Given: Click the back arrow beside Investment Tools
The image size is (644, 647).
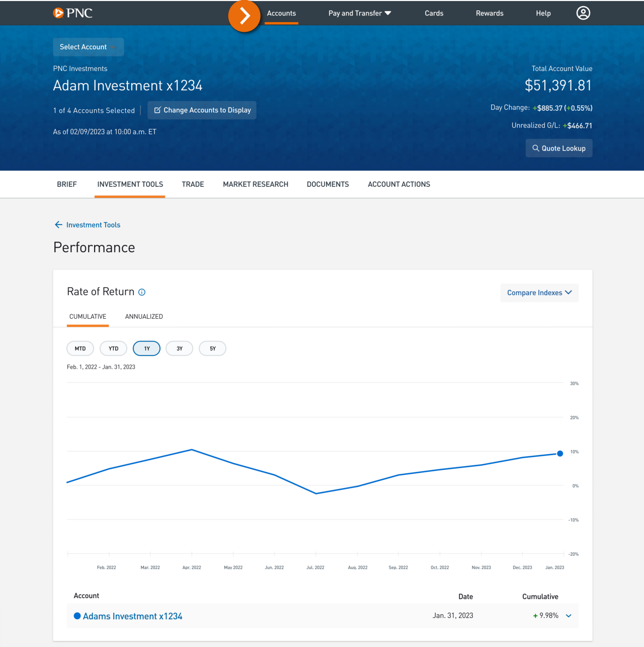Looking at the screenshot, I should [58, 225].
